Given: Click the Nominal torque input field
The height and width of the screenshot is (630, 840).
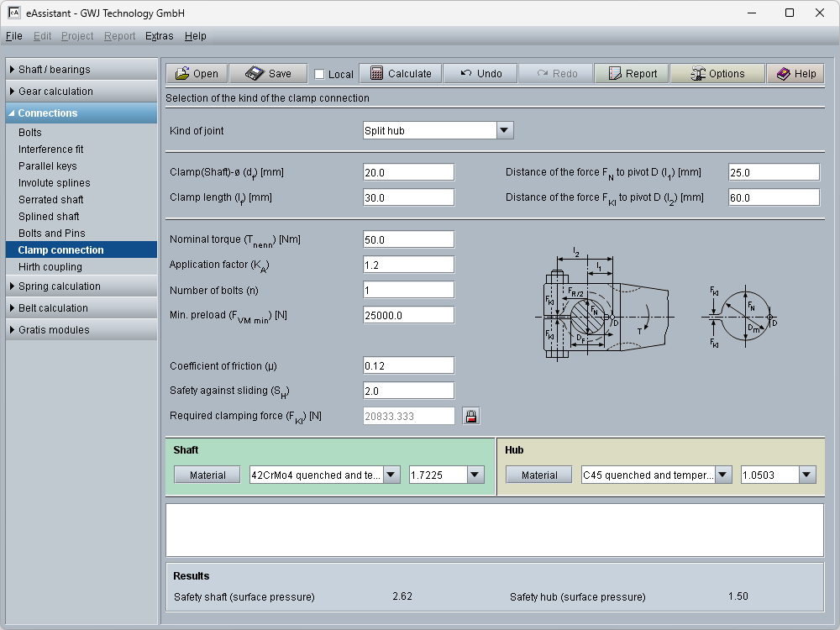Looking at the screenshot, I should pos(408,239).
